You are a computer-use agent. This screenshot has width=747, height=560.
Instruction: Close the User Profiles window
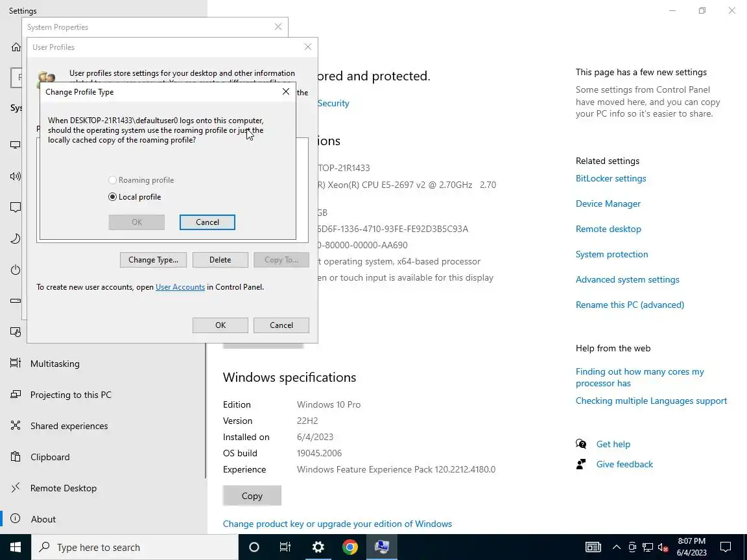[x=308, y=47]
